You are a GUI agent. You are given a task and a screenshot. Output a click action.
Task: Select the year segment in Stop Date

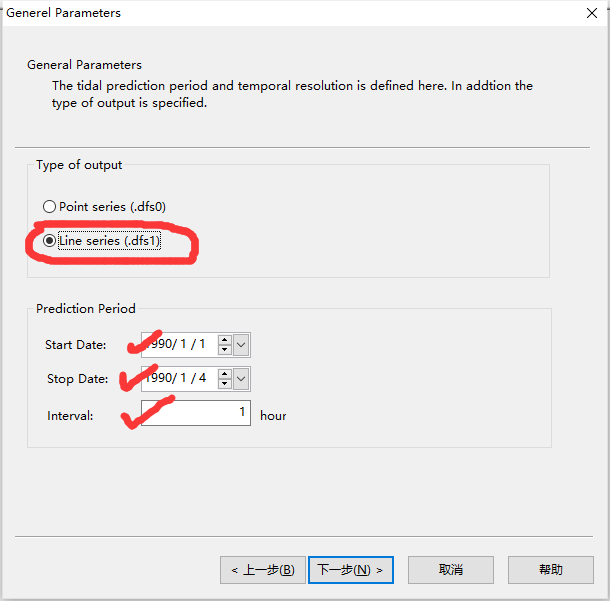click(x=160, y=379)
